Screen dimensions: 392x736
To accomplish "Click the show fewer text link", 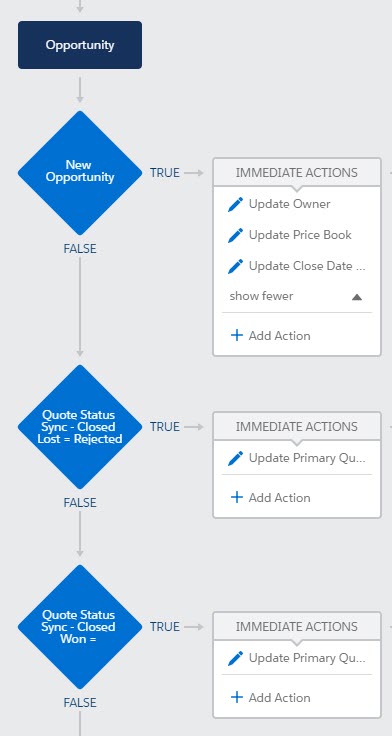I will coord(261,296).
